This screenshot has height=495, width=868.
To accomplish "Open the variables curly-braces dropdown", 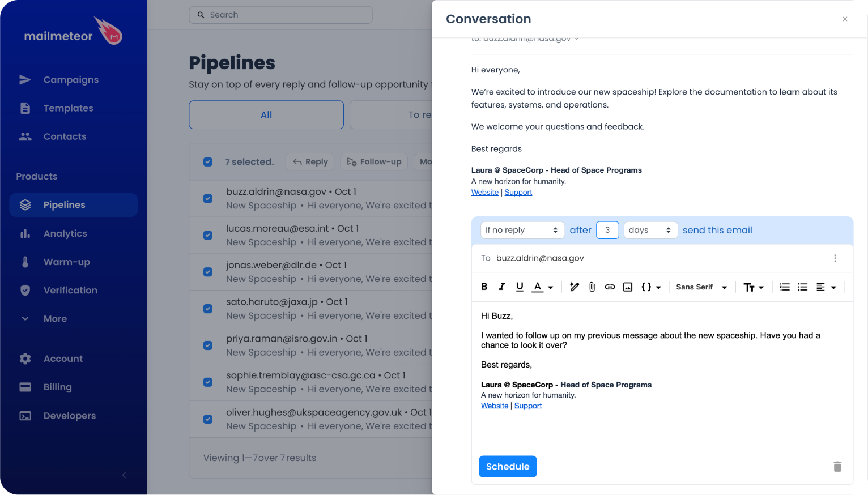I will [x=651, y=287].
